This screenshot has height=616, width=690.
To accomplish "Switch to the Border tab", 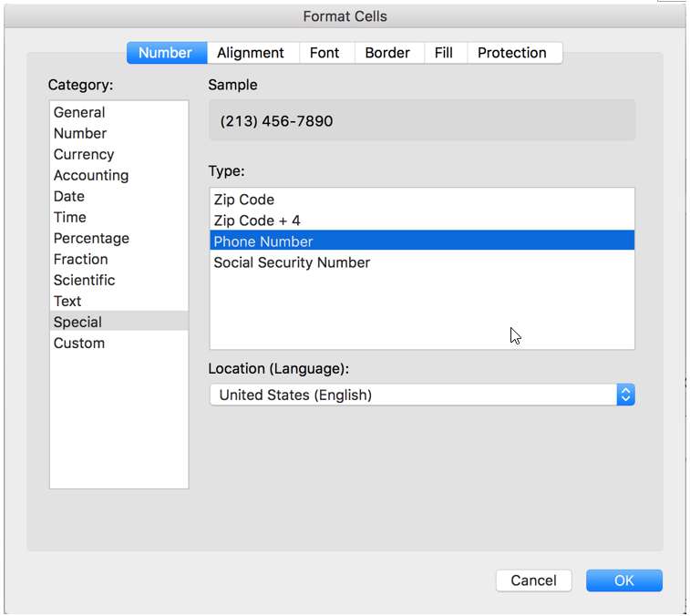I will [389, 53].
